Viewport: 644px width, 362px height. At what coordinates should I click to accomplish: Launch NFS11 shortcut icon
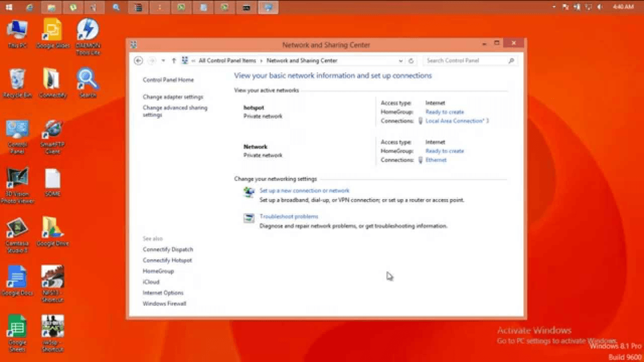click(x=53, y=284)
